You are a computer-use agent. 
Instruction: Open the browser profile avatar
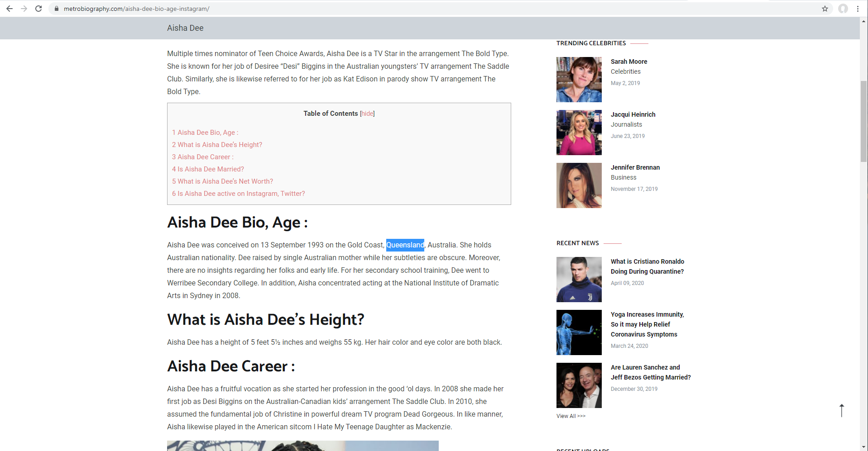click(843, 9)
